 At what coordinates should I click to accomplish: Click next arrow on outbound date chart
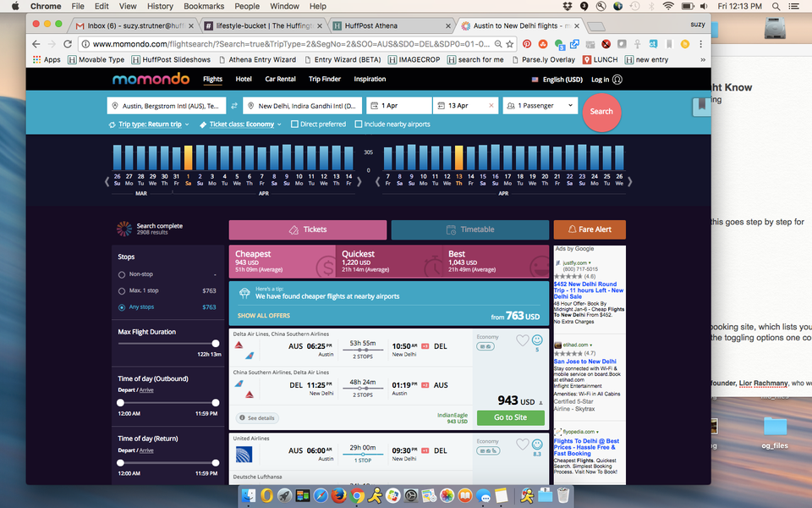[x=359, y=181]
